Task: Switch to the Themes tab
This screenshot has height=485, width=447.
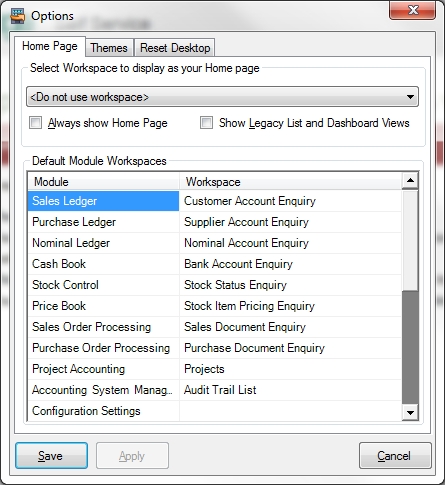Action: click(x=109, y=48)
